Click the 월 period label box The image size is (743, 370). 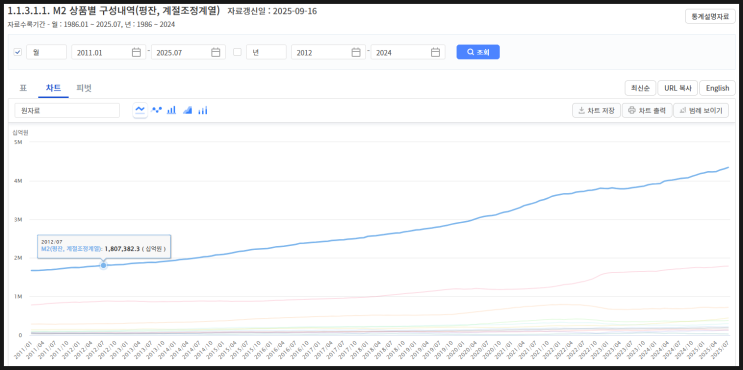(x=46, y=52)
